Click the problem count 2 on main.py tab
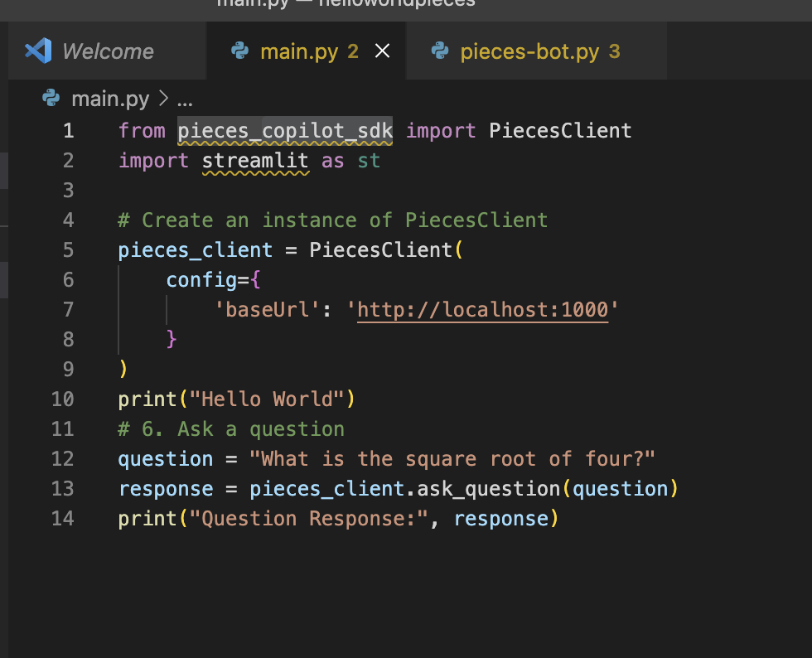The height and width of the screenshot is (658, 812). click(353, 51)
